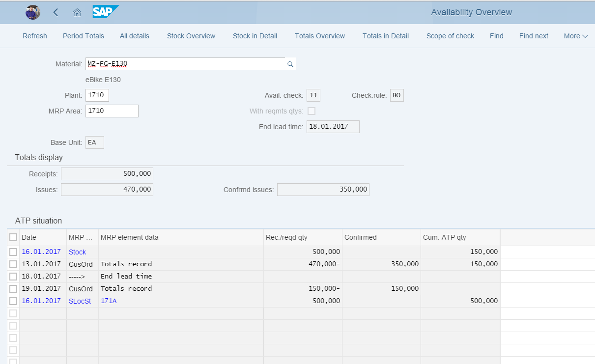Select all rows with the header checkbox

(x=13, y=237)
